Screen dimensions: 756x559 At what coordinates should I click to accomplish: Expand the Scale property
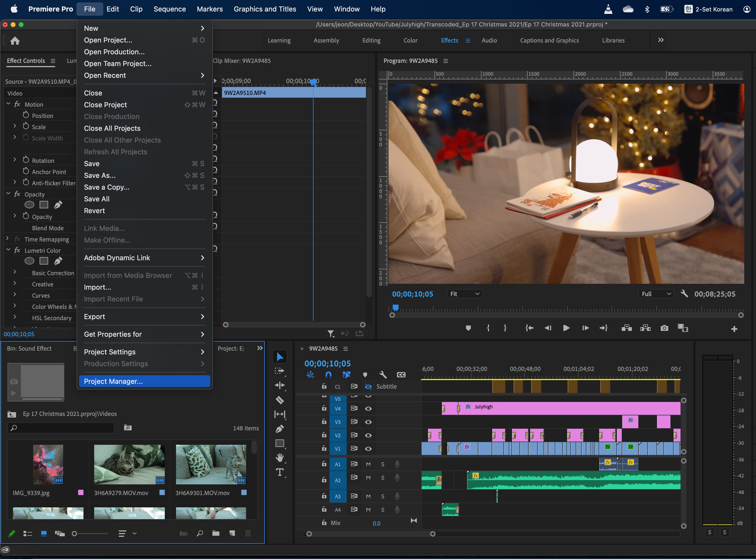(x=14, y=126)
